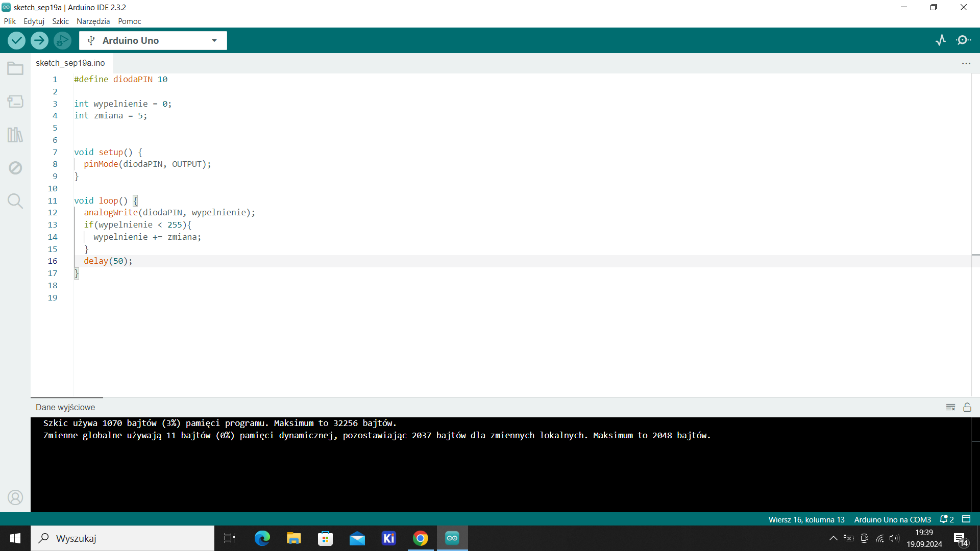This screenshot has width=980, height=551.
Task: Click the Arduino IDE taskbar icon
Action: click(x=452, y=538)
